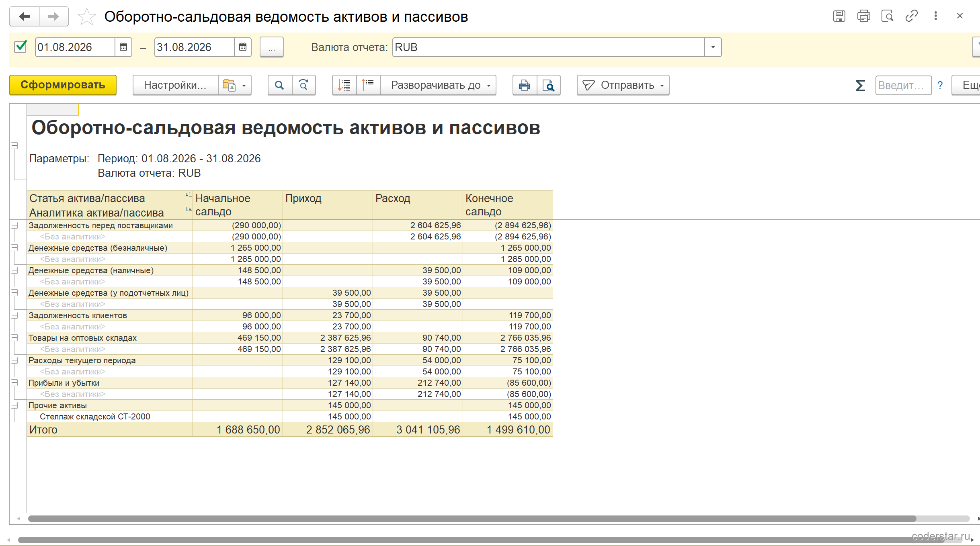Open Настройки... settings button
Image resolution: width=980 pixels, height=546 pixels.
[x=175, y=85]
